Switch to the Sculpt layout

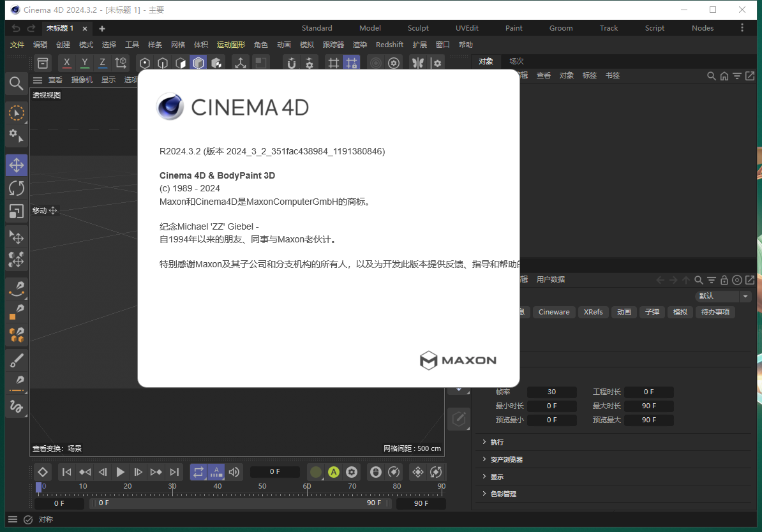pyautogui.click(x=418, y=27)
